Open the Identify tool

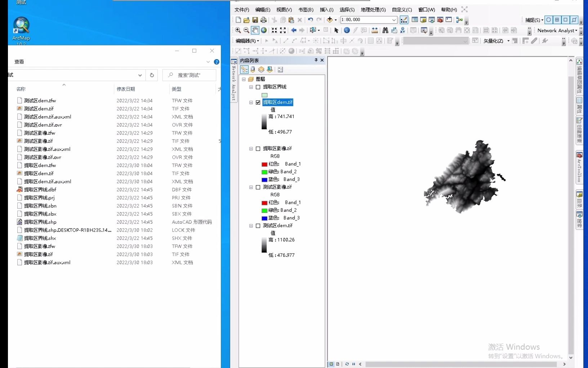tap(347, 30)
